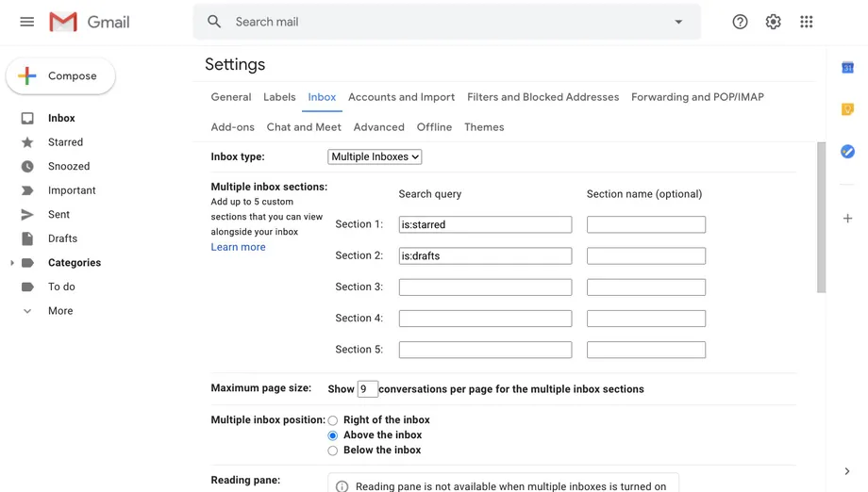Click the Important marker icon
The height and width of the screenshot is (492, 868).
point(27,190)
